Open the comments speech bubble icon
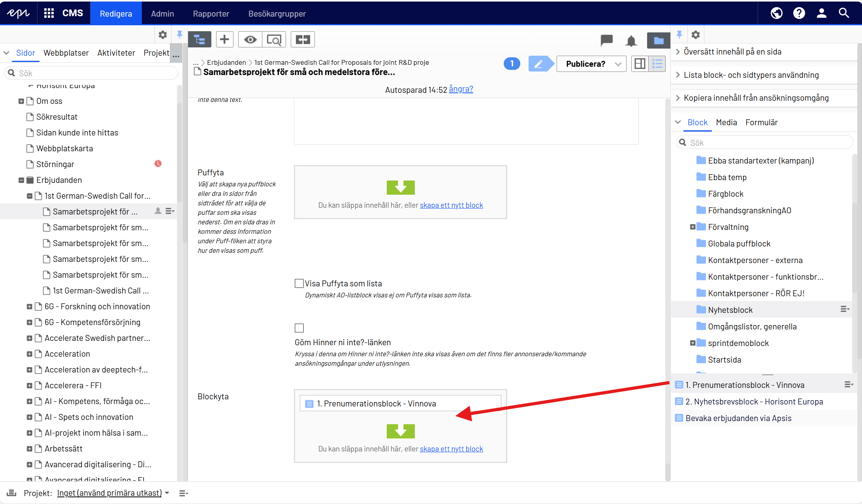The height and width of the screenshot is (504, 862). (606, 40)
